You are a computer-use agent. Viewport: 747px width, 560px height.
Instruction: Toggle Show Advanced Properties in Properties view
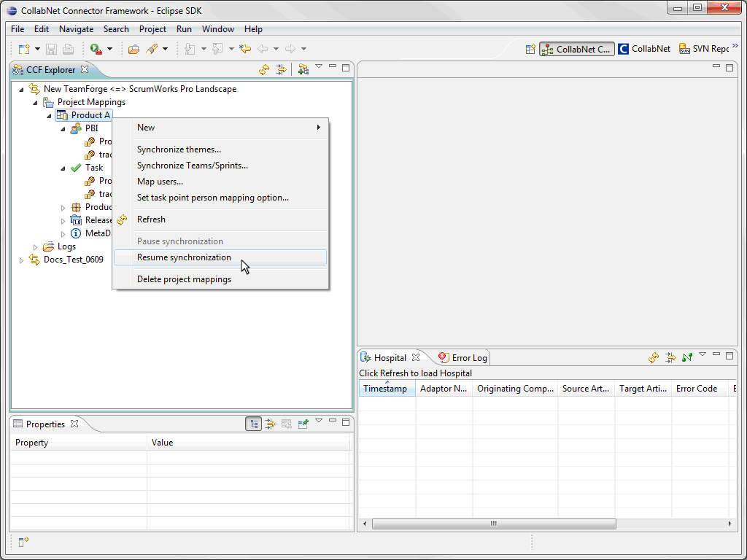270,424
